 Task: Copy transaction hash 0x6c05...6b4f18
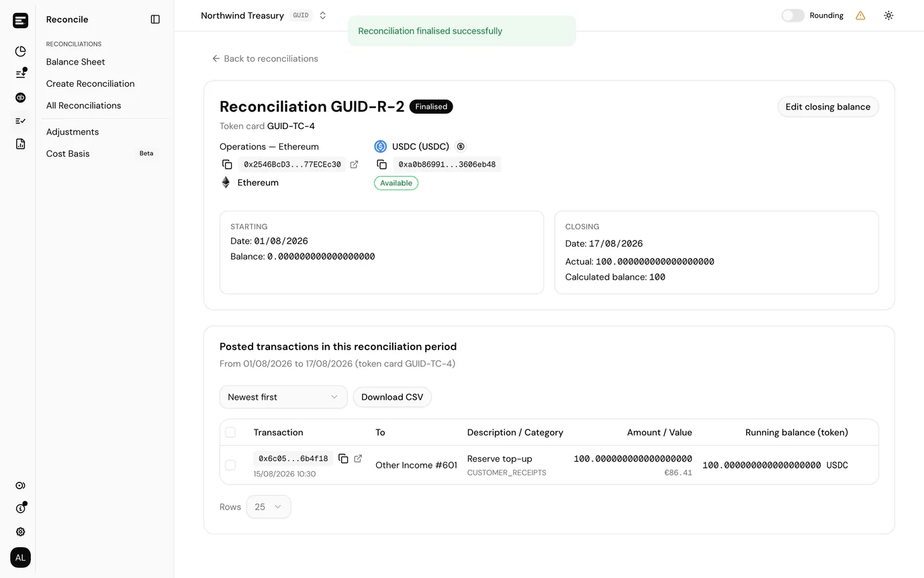click(343, 458)
